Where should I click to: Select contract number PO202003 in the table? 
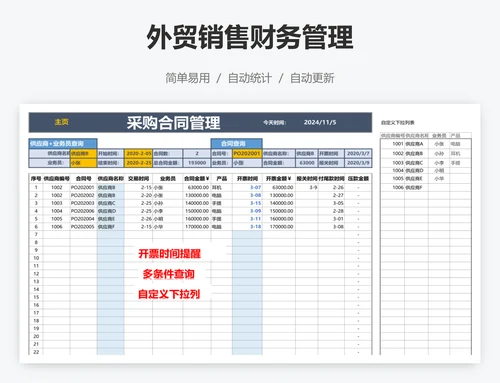tap(83, 203)
